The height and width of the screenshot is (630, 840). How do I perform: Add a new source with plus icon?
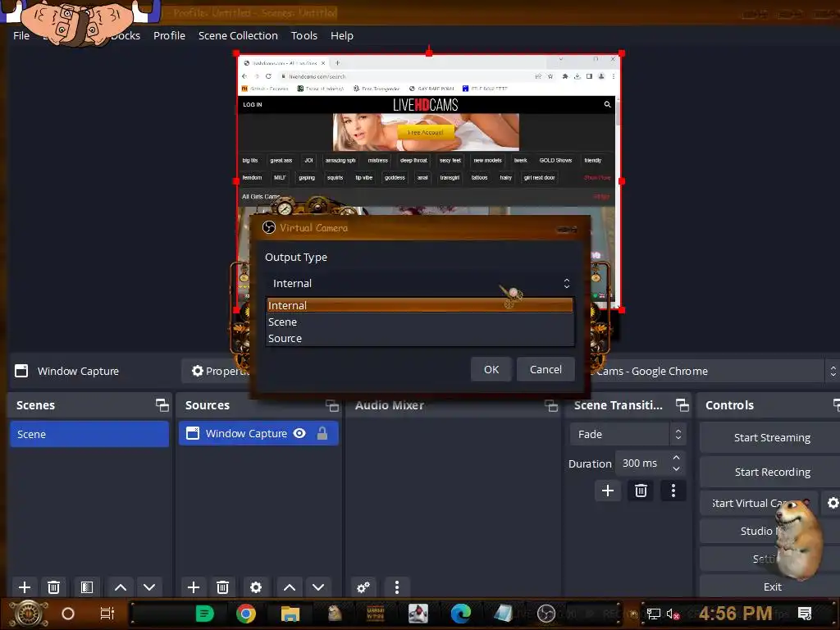(194, 587)
